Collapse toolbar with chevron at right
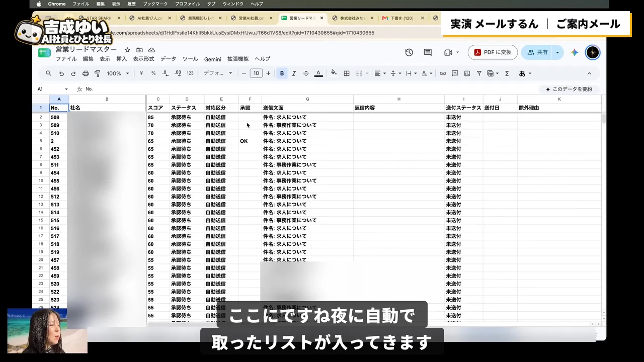Image resolution: width=644 pixels, height=362 pixels. [589, 73]
